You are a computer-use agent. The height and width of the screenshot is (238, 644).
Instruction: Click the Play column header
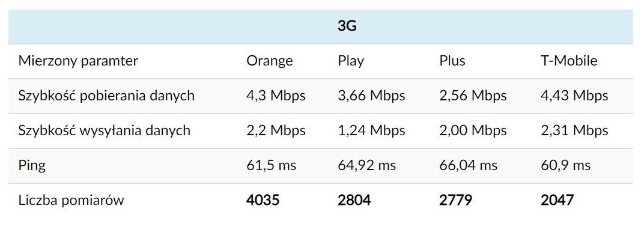pyautogui.click(x=351, y=61)
